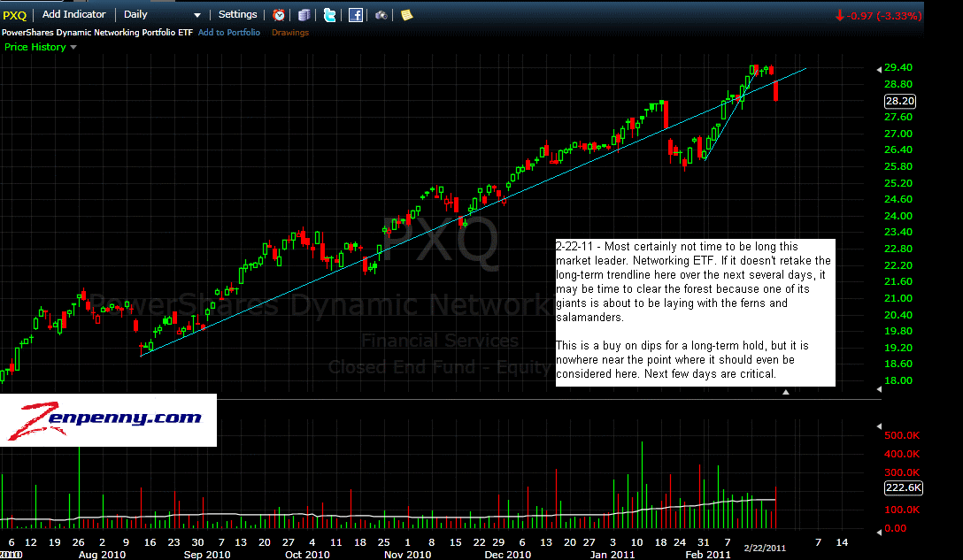963x560 pixels.
Task: Open the database stack icon
Action: [304, 15]
